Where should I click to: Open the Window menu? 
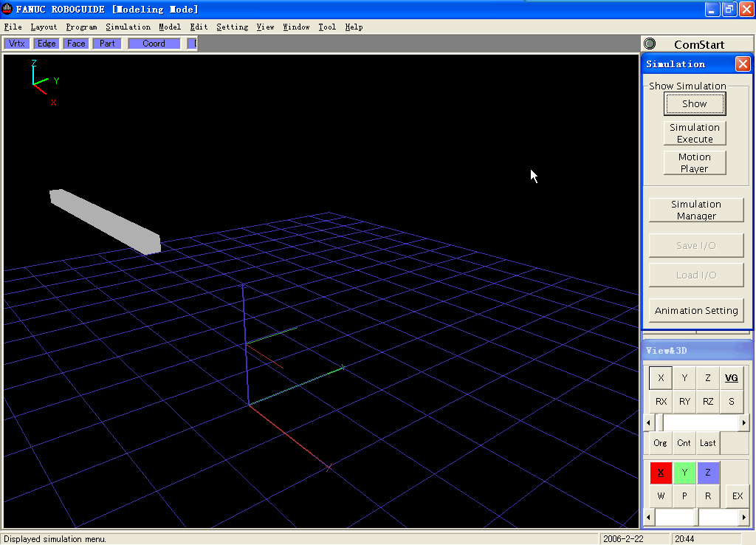tap(297, 27)
